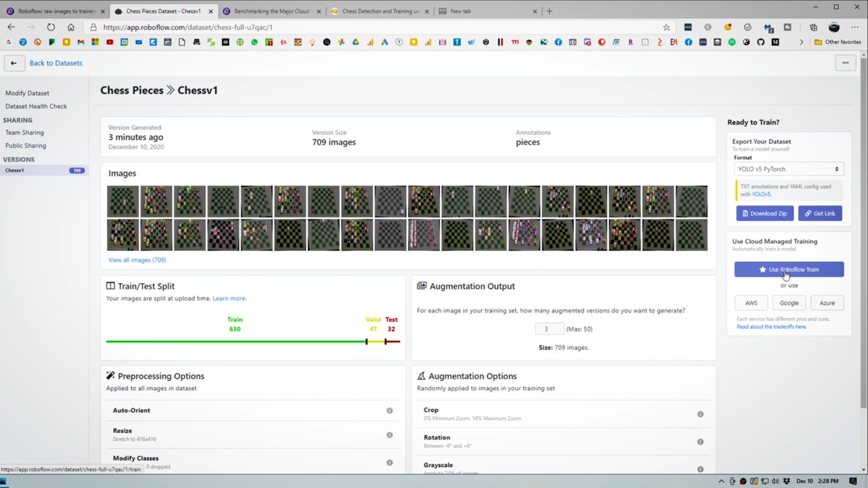Click the Back to Datasets link
Image resolution: width=868 pixels, height=488 pixels.
(56, 63)
